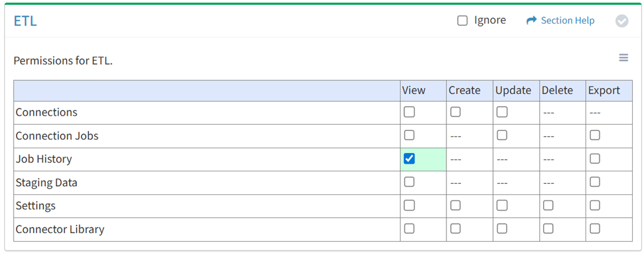Enable Export for Job History
The width and height of the screenshot is (644, 254).
tap(595, 159)
